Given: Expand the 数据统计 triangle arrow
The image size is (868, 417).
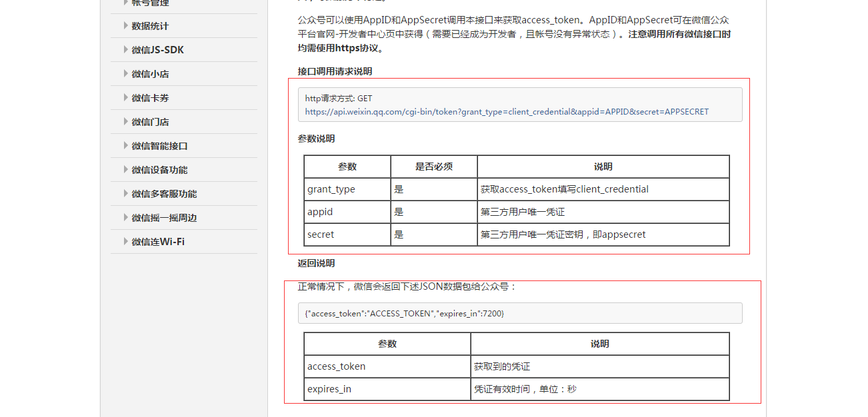Looking at the screenshot, I should [126, 25].
